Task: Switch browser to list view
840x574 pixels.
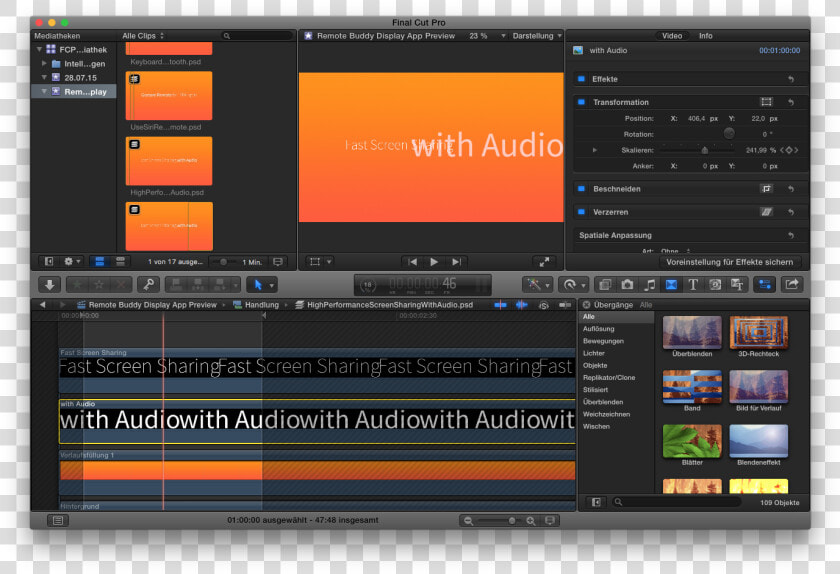Action: point(121,262)
